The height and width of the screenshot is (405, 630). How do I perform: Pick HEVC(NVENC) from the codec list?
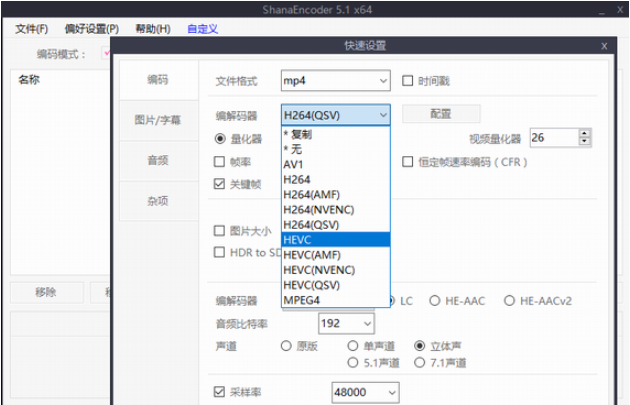coord(319,270)
